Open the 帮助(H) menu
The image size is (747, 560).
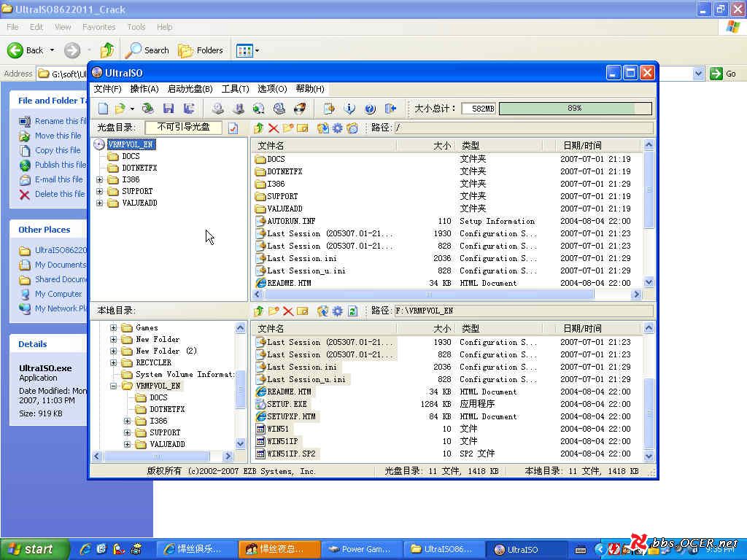click(310, 89)
